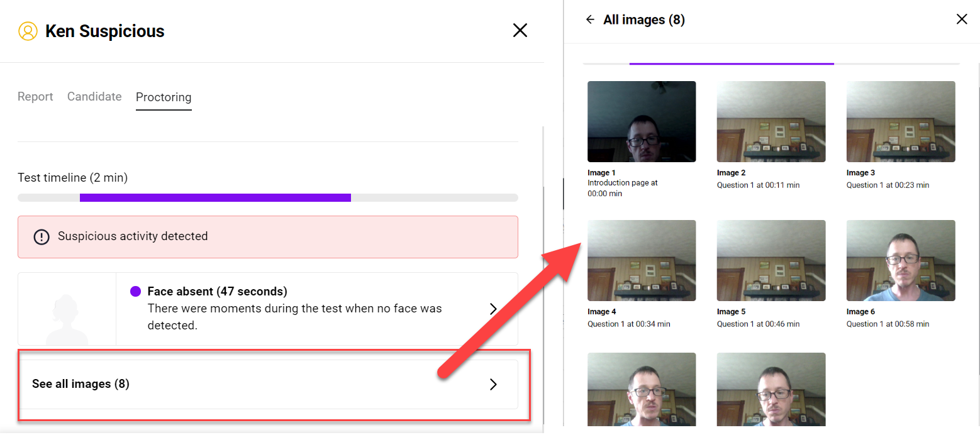Image resolution: width=980 pixels, height=435 pixels.
Task: Open the Candidate tab
Action: click(x=94, y=97)
